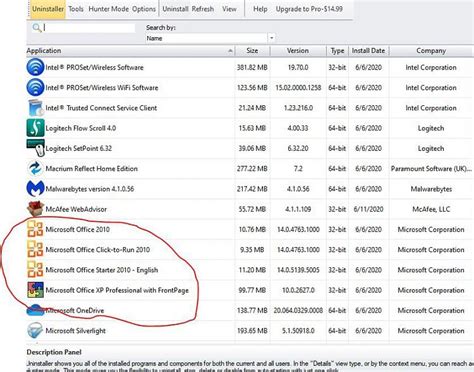This screenshot has height=372, width=474.
Task: Click the Microsoft Silverlight icon
Action: [x=35, y=330]
